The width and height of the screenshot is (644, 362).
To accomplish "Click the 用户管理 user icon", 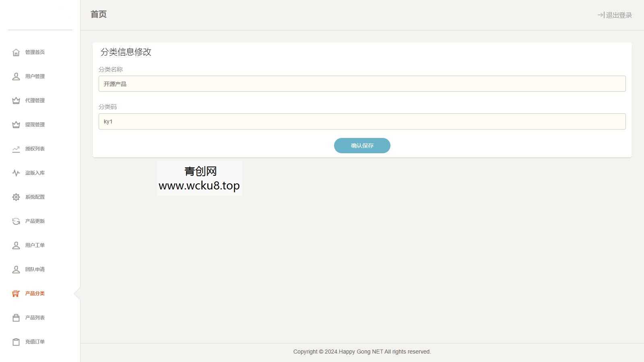I will coord(16,76).
